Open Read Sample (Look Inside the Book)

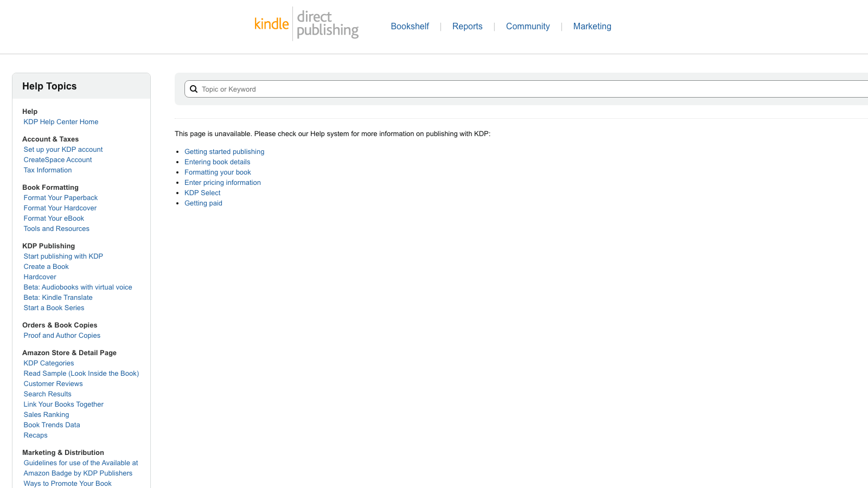click(x=81, y=374)
